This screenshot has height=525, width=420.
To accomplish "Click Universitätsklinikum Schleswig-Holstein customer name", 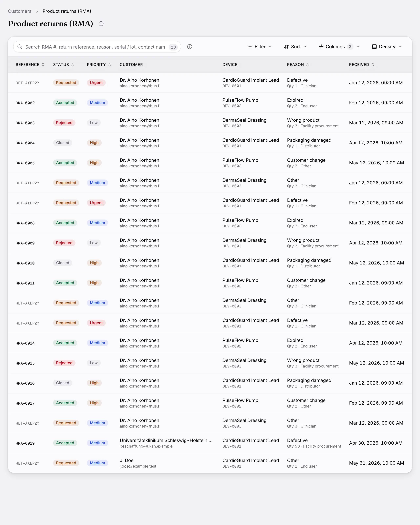I will pos(166,440).
